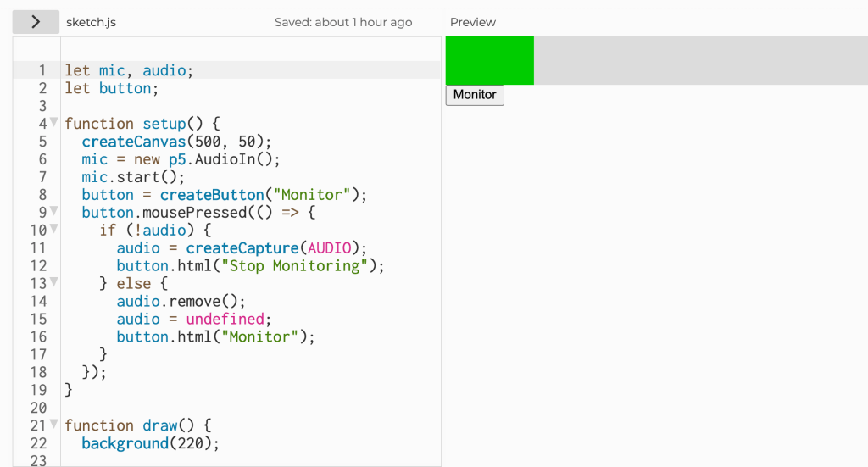Click line number 1 in the gutter
868x467 pixels.
(41, 70)
